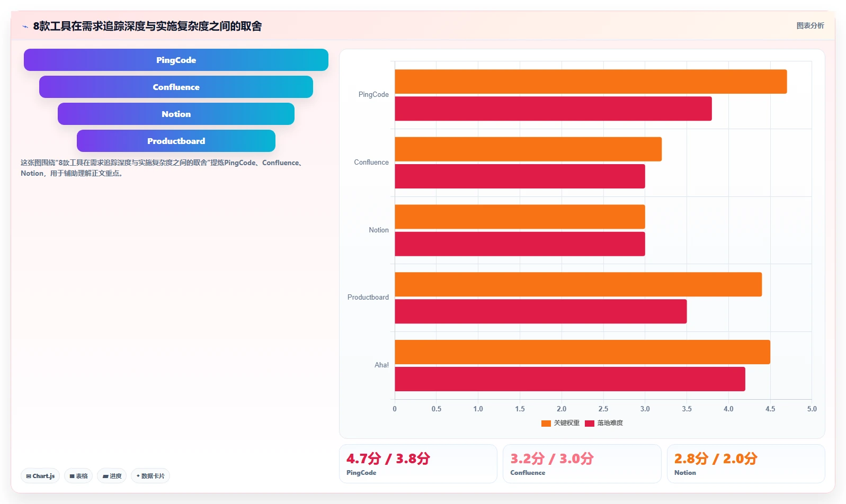Screen dimensions: 846x504
Task: Click the Notion y-axis label
Action: (379, 230)
